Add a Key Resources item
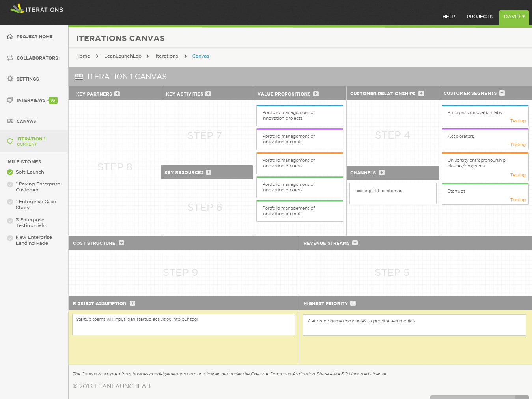Screen dimensions: 532x399 tap(209, 172)
